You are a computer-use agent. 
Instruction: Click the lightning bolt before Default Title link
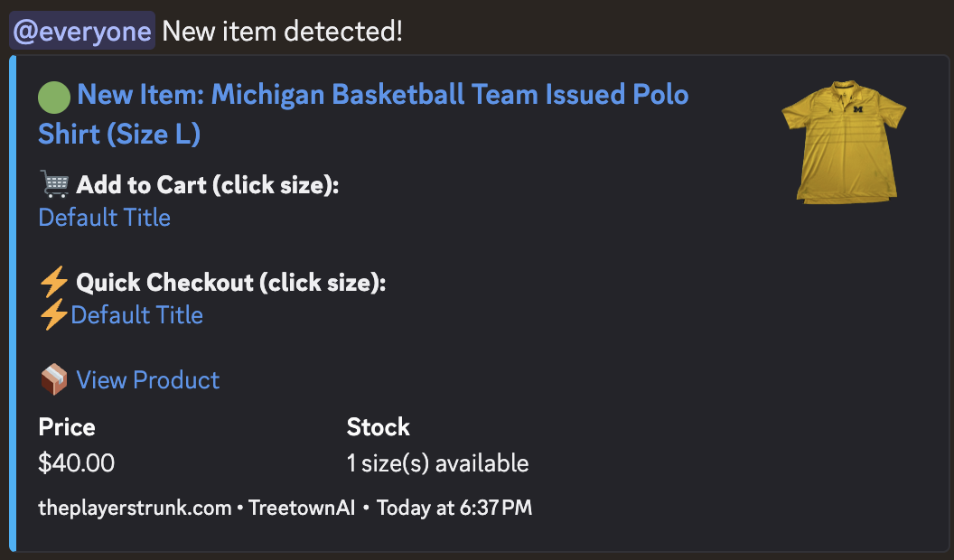pyautogui.click(x=52, y=314)
